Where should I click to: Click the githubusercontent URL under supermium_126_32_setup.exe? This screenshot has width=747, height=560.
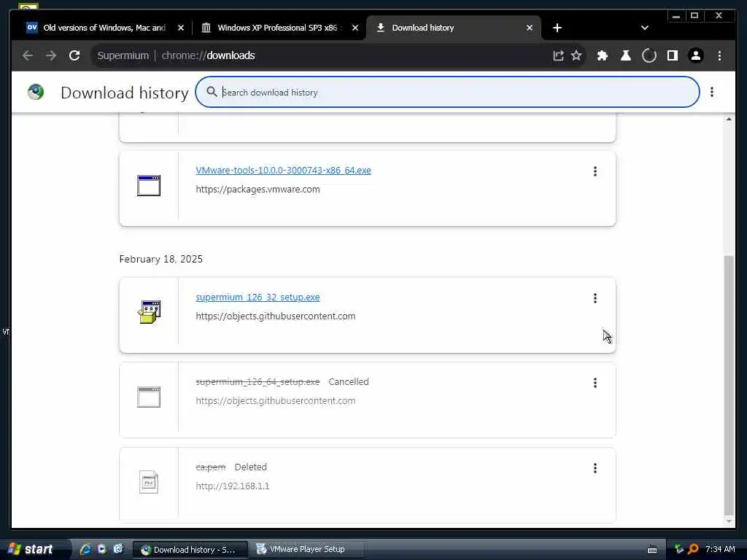coord(275,316)
